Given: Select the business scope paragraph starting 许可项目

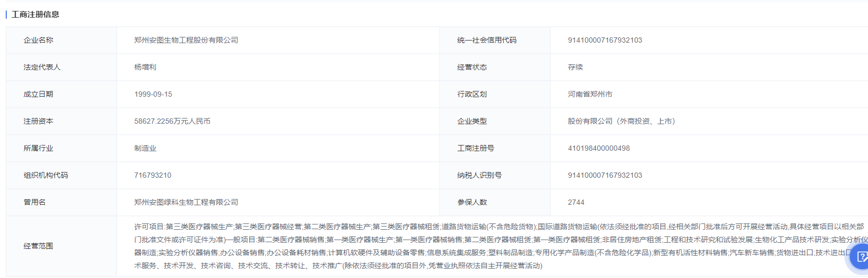Looking at the screenshot, I should click(x=501, y=246).
